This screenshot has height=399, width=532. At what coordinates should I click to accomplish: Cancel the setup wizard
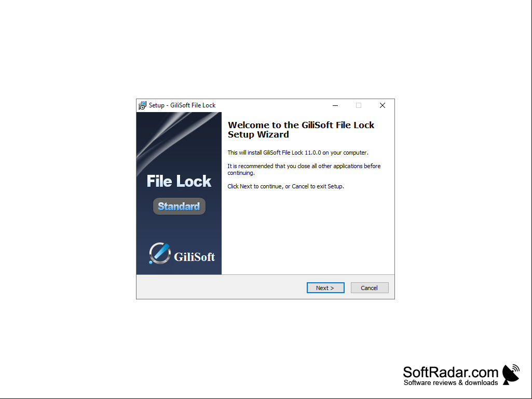[370, 288]
